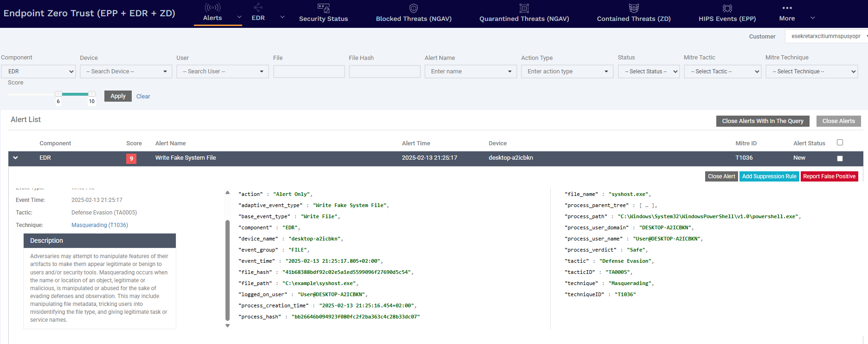Click the upper score slider handle at 10
This screenshot has width=868, height=344.
tap(92, 94)
